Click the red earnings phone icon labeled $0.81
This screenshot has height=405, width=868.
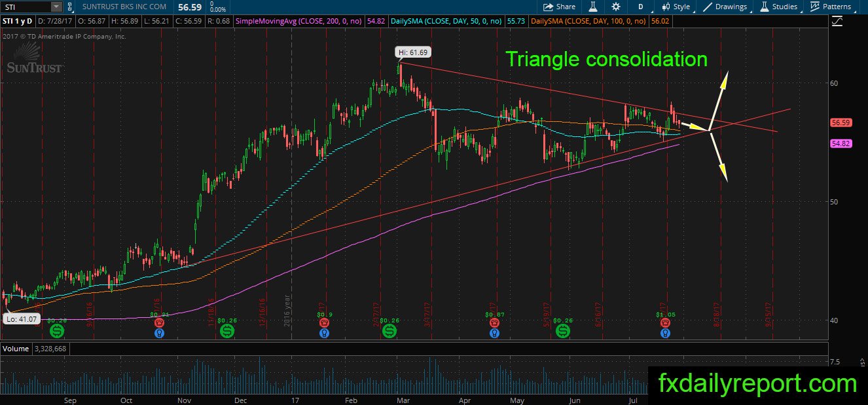[158, 323]
